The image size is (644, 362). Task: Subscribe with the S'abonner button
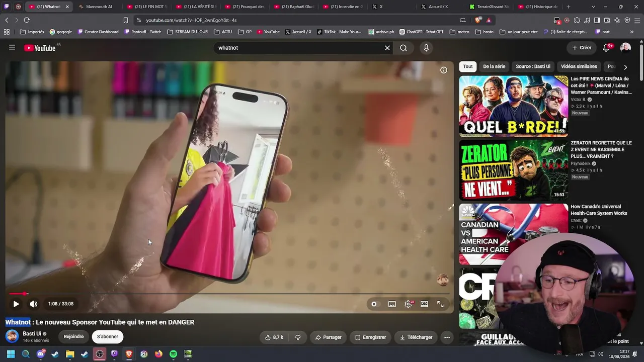coord(108,337)
